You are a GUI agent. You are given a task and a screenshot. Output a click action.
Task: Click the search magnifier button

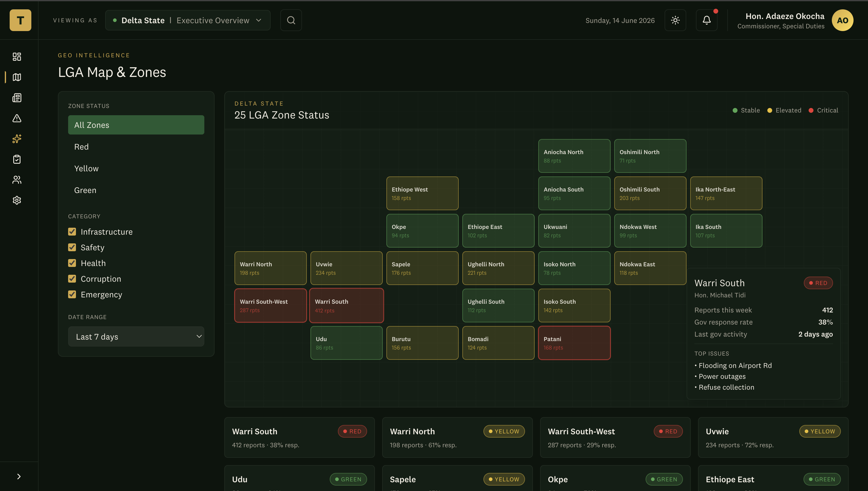point(291,20)
